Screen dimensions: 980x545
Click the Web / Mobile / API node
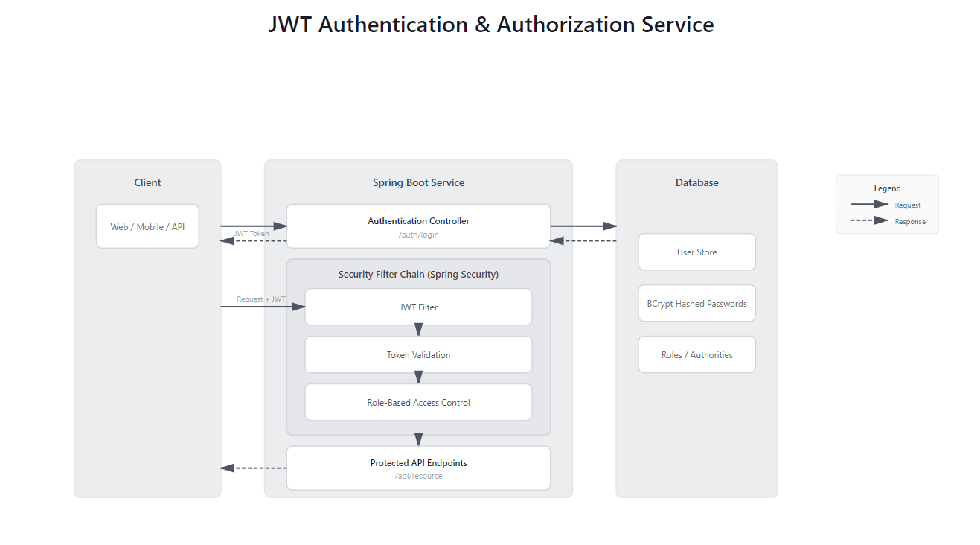click(147, 226)
